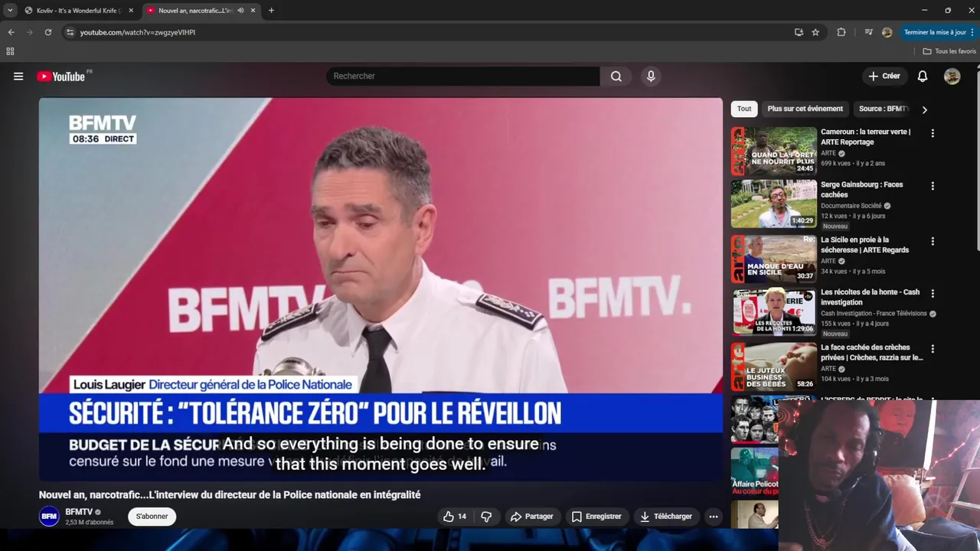Open the media control icon in the toolbar

point(868,32)
